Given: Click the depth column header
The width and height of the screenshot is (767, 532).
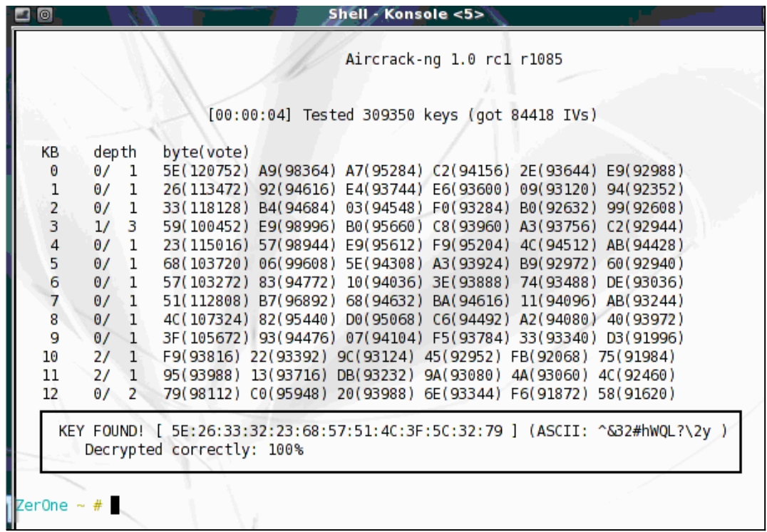Looking at the screenshot, I should tap(115, 152).
